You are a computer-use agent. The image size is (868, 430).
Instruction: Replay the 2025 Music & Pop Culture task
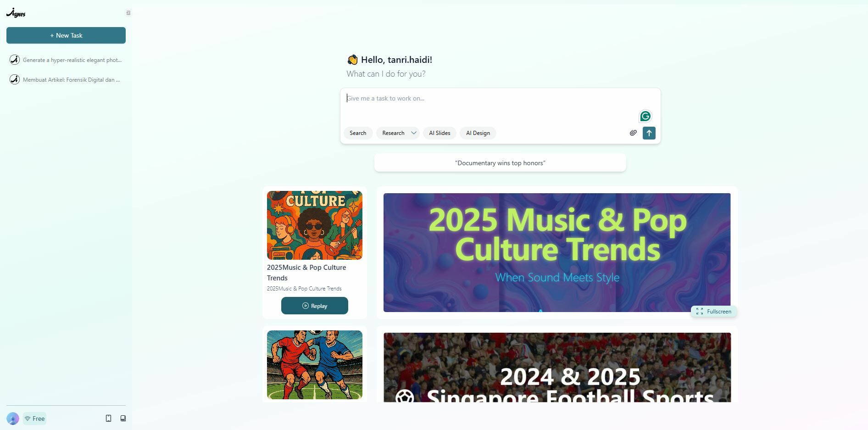(x=315, y=306)
